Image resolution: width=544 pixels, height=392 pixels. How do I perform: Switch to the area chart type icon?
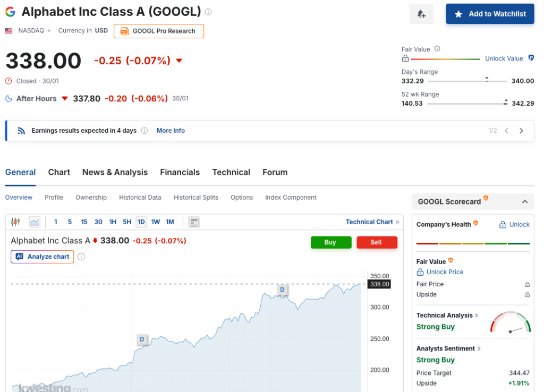pyautogui.click(x=35, y=222)
